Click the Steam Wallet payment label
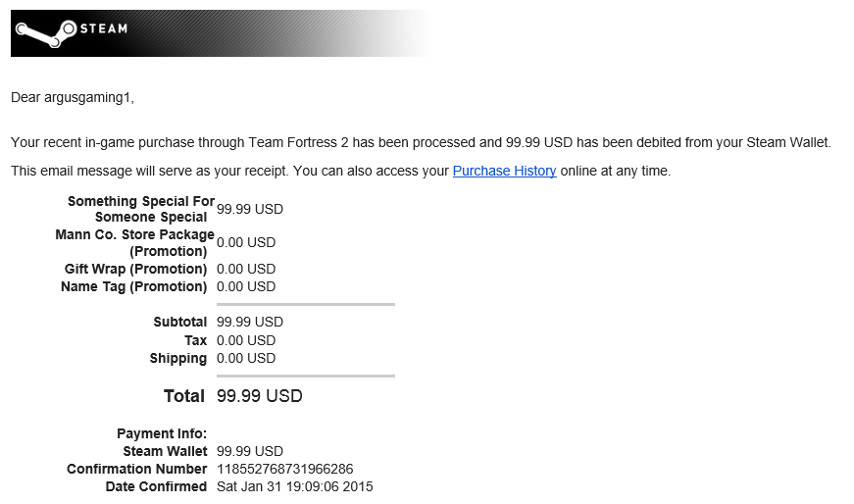The height and width of the screenshot is (504, 854). [165, 452]
